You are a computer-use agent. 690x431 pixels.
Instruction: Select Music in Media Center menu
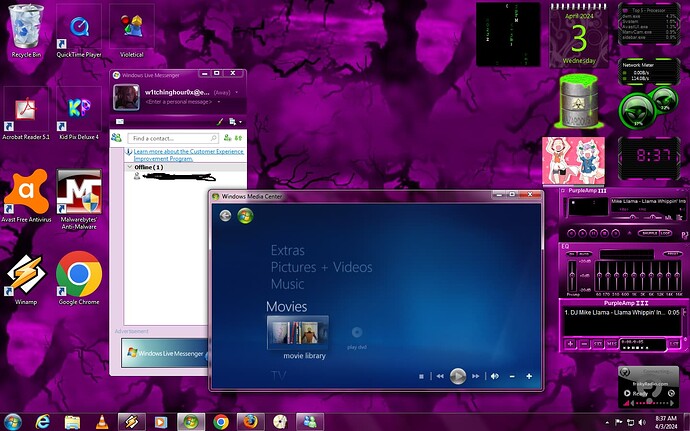point(287,284)
